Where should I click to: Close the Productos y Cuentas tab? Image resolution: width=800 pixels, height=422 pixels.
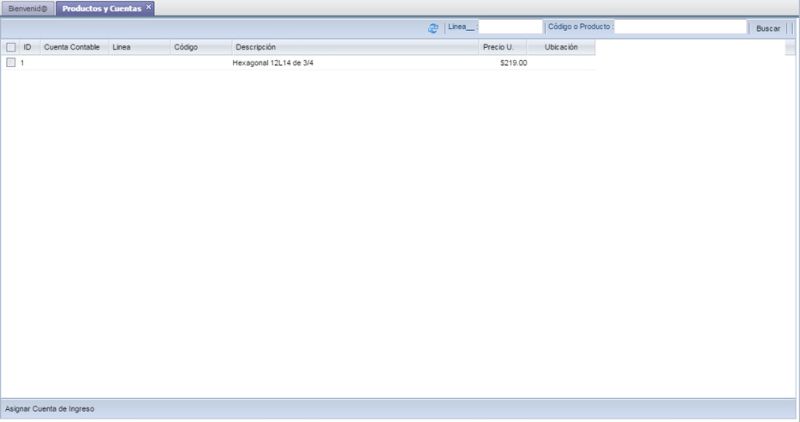(149, 7)
